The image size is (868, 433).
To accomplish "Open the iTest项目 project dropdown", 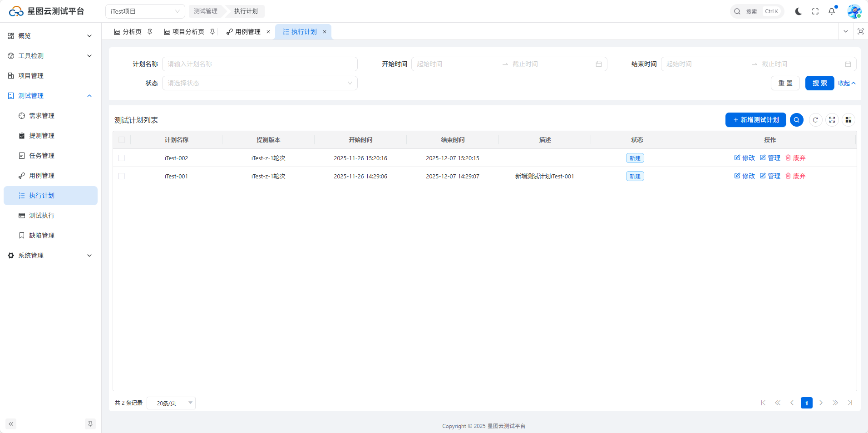I will [145, 11].
